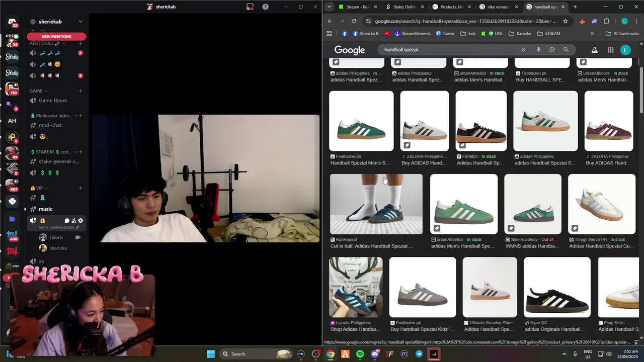
Task: Search by image with Google Lens icon
Action: 552,50
